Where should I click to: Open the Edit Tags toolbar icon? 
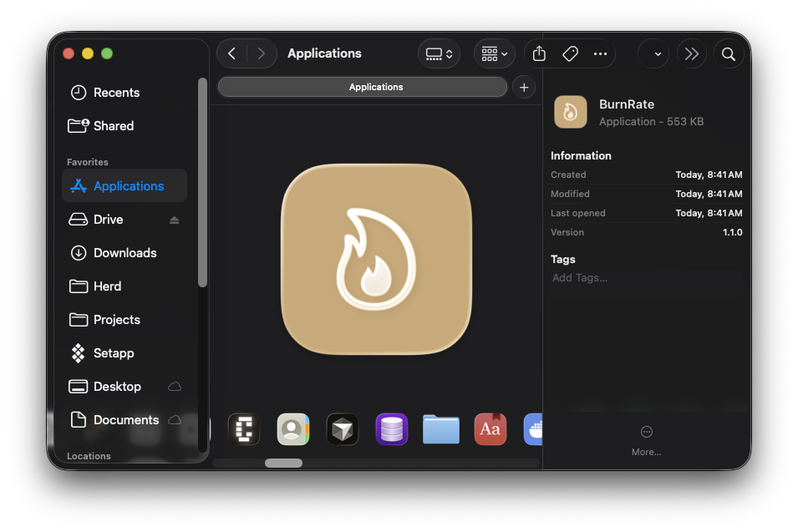tap(570, 53)
